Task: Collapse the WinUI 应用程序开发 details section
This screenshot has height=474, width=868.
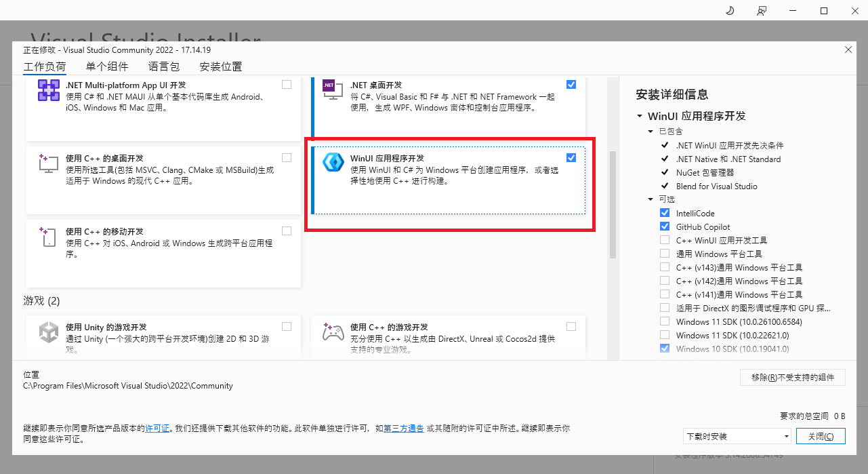Action: click(x=640, y=117)
